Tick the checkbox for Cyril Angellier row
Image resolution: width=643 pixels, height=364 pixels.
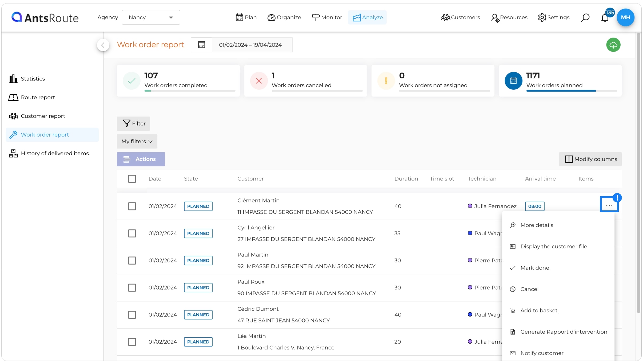coord(132,233)
